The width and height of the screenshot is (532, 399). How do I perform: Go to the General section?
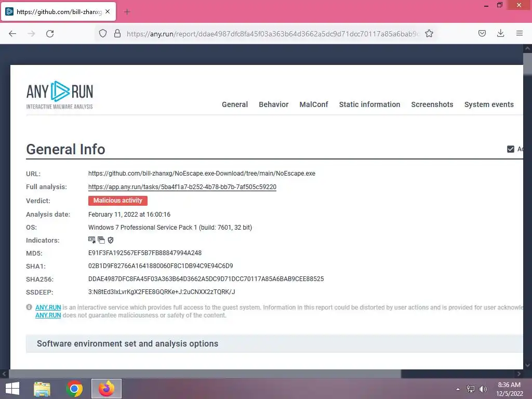pyautogui.click(x=235, y=104)
